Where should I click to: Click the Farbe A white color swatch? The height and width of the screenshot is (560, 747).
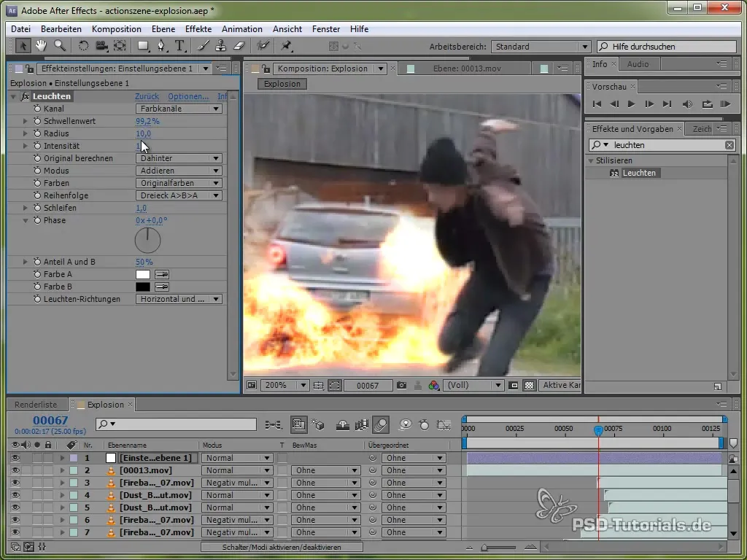coord(143,274)
